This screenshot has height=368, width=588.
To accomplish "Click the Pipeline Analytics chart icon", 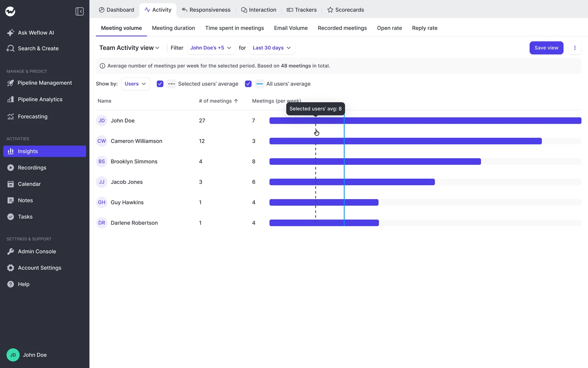I will (x=11, y=99).
